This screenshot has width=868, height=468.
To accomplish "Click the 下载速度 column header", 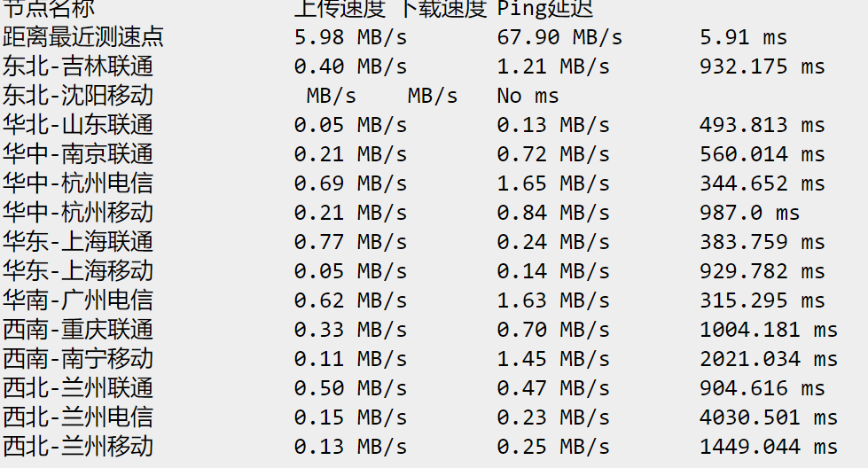I will tap(441, 9).
